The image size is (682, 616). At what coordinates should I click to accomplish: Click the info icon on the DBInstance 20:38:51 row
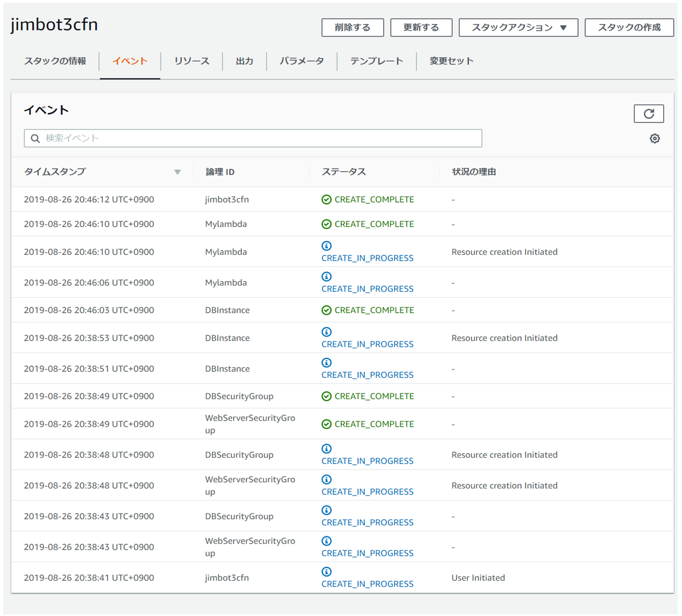(x=327, y=363)
